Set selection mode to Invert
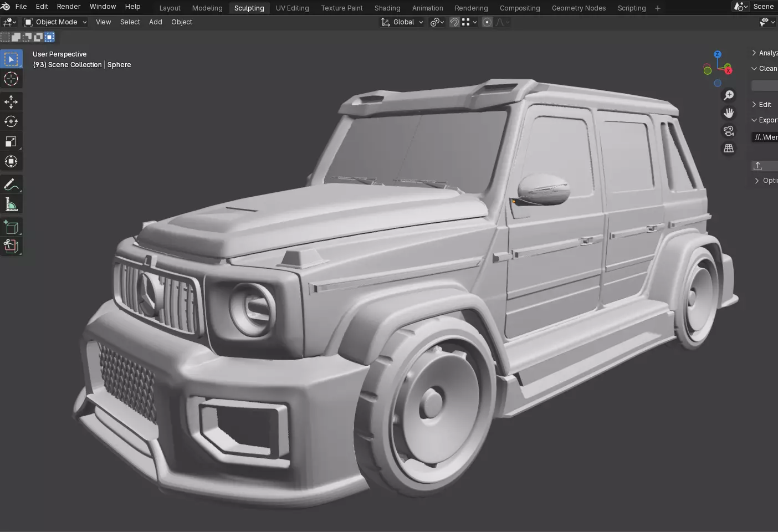The width and height of the screenshot is (778, 532). pyautogui.click(x=38, y=37)
